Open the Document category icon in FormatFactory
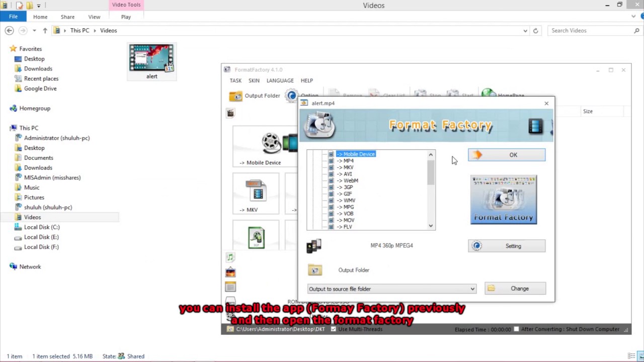This screenshot has width=644, height=362. click(230, 287)
